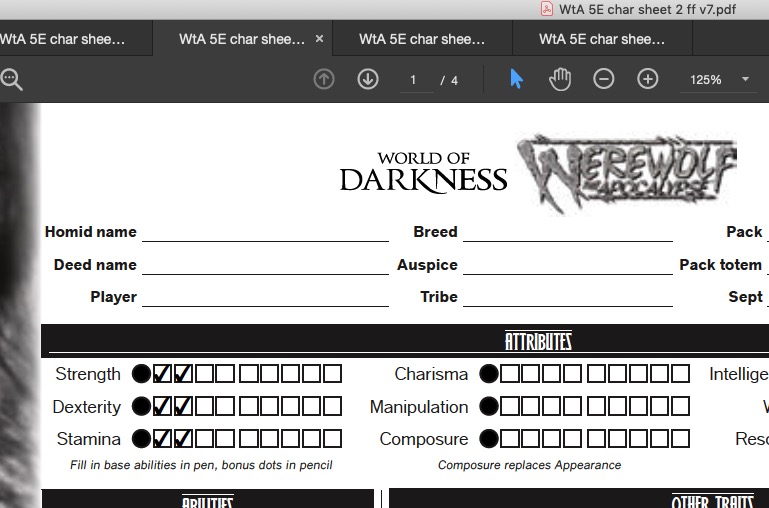Screen dimensions: 769x508
Task: Click 'Fill in base abilities in pen' note
Action: point(201,465)
